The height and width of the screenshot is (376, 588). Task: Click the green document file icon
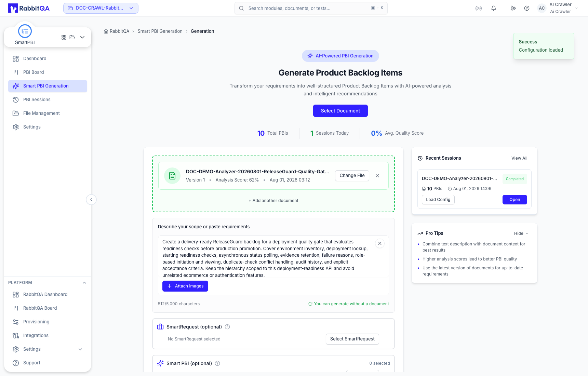tap(172, 176)
